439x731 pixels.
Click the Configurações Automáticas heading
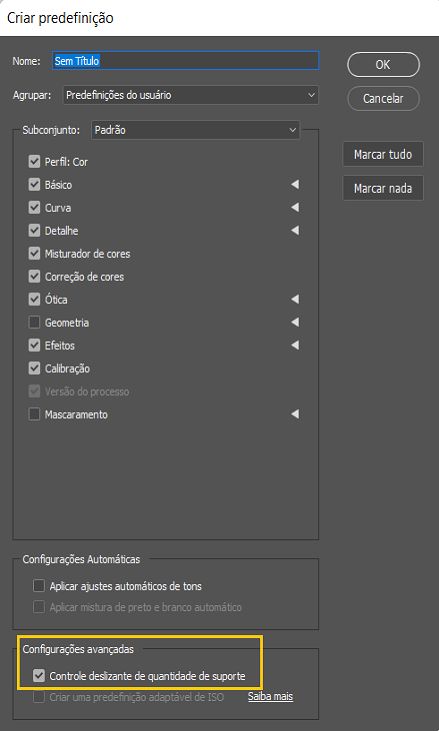point(81,559)
